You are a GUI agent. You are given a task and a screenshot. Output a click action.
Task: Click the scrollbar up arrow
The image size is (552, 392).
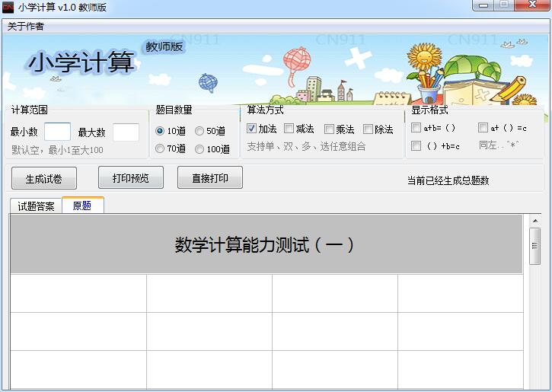pyautogui.click(x=535, y=221)
